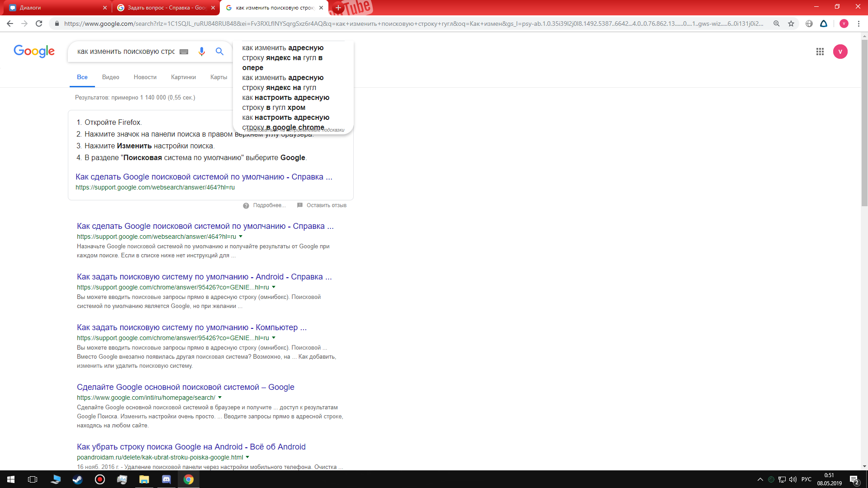The image size is (868, 488).
Task: Open the Google apps grid
Action: click(820, 52)
